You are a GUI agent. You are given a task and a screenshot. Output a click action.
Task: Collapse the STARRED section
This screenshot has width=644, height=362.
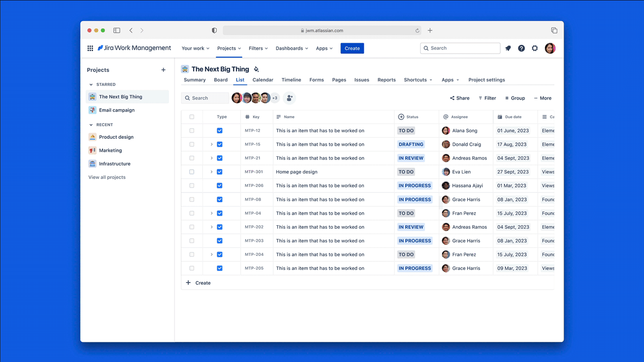pyautogui.click(x=91, y=84)
